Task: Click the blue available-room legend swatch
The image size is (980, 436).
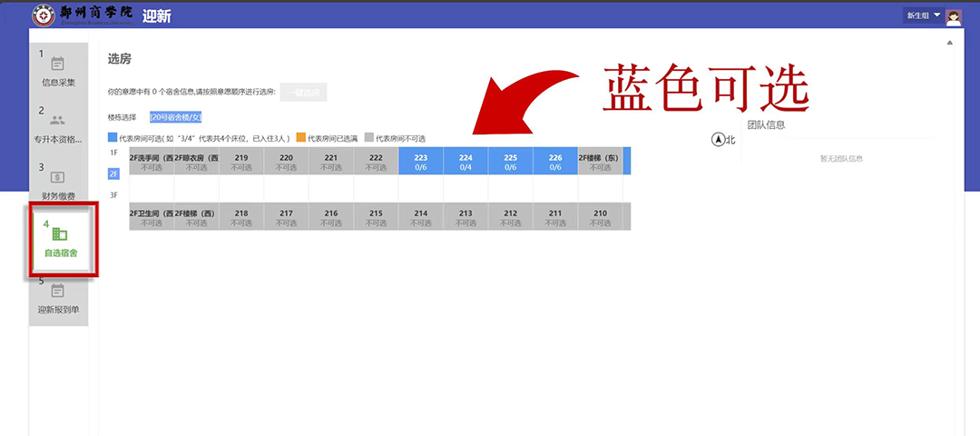Action: tap(113, 138)
